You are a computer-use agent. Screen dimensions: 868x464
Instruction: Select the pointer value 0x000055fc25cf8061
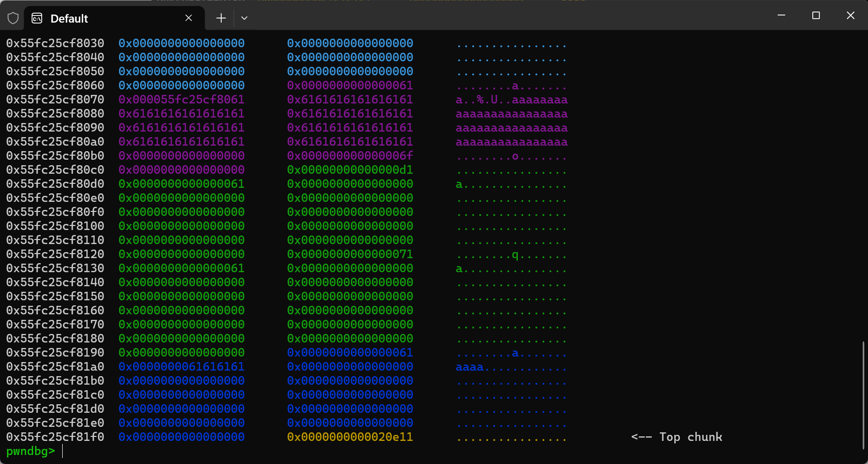182,99
